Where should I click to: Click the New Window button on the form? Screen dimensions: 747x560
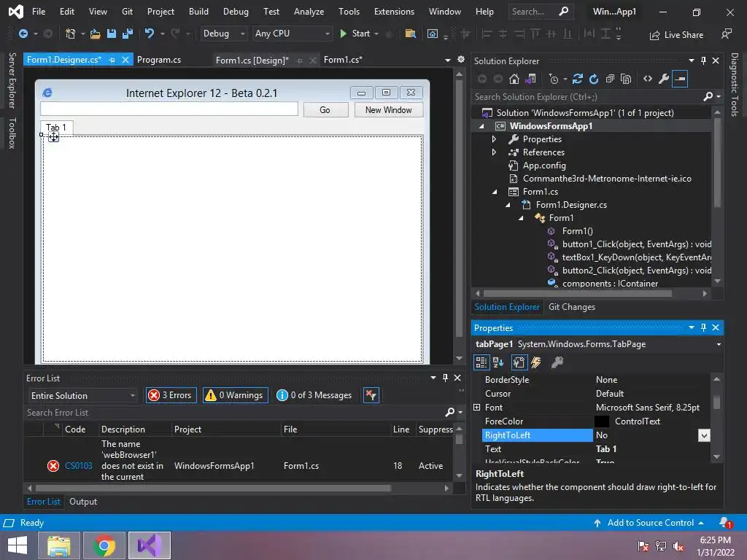click(388, 110)
